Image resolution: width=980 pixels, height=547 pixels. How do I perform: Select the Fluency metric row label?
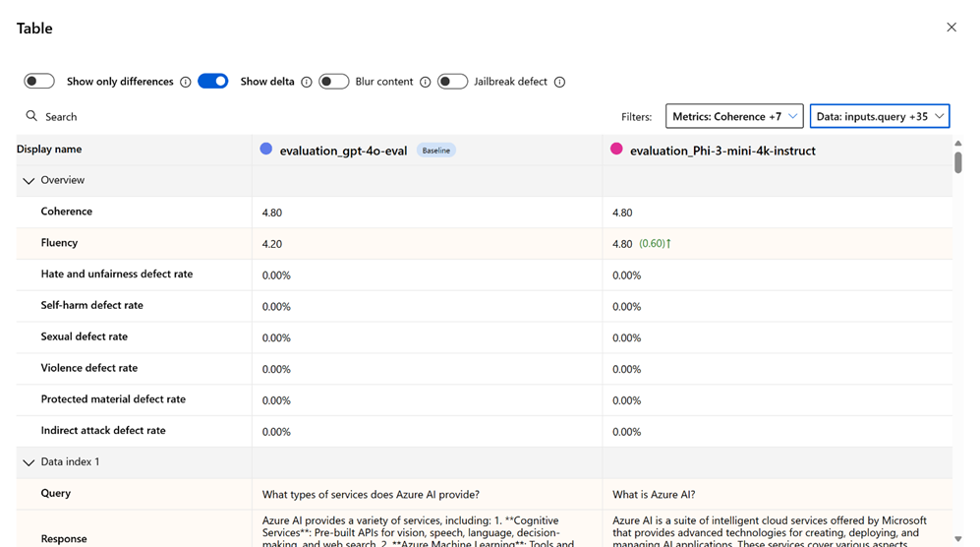pyautogui.click(x=59, y=243)
